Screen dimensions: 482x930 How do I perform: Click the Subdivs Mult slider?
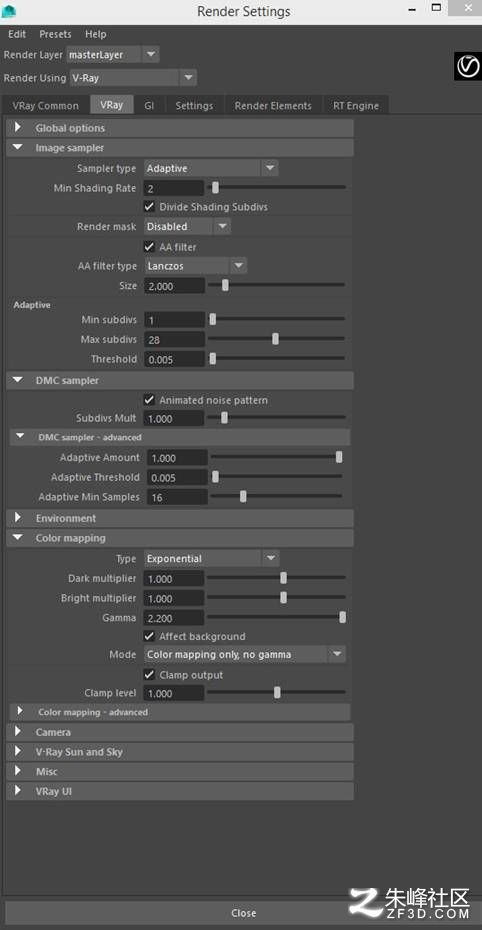(276, 418)
